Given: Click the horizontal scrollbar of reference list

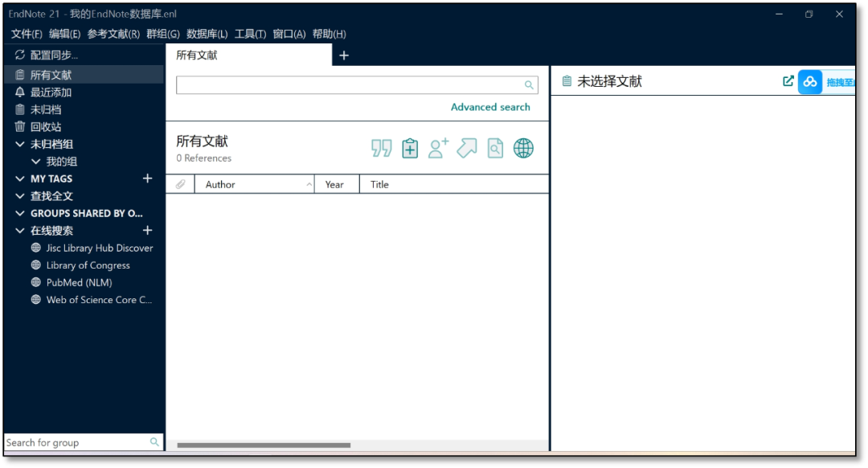Looking at the screenshot, I should 264,445.
